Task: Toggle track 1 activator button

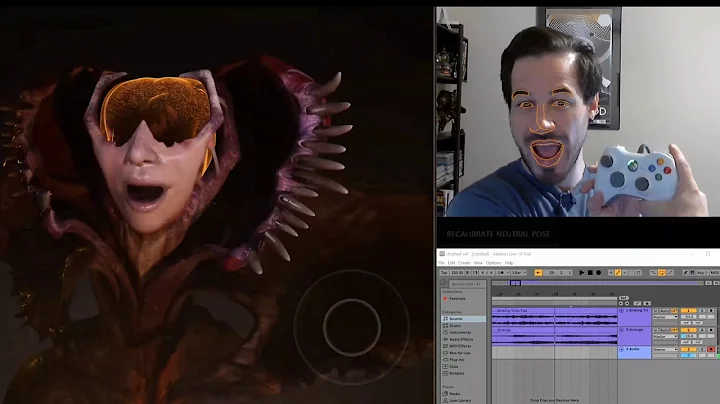Action: [x=688, y=311]
